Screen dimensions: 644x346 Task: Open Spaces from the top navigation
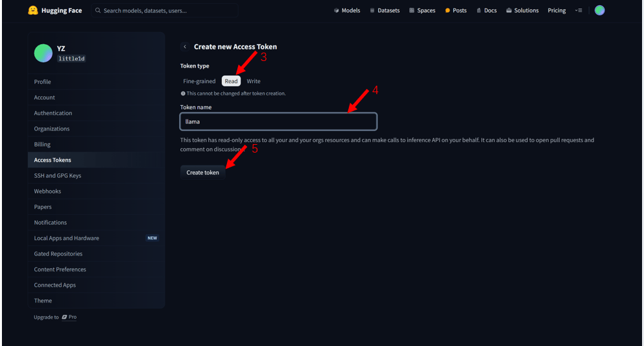(x=422, y=10)
